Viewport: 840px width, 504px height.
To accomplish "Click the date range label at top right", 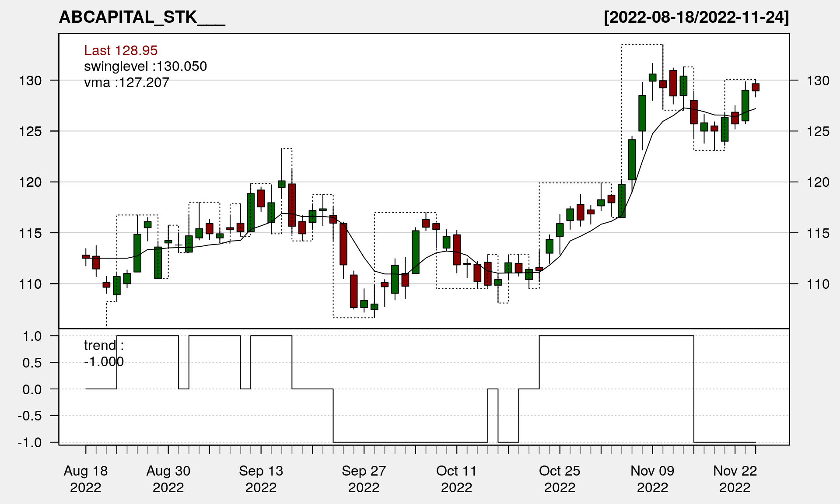I will tap(696, 17).
